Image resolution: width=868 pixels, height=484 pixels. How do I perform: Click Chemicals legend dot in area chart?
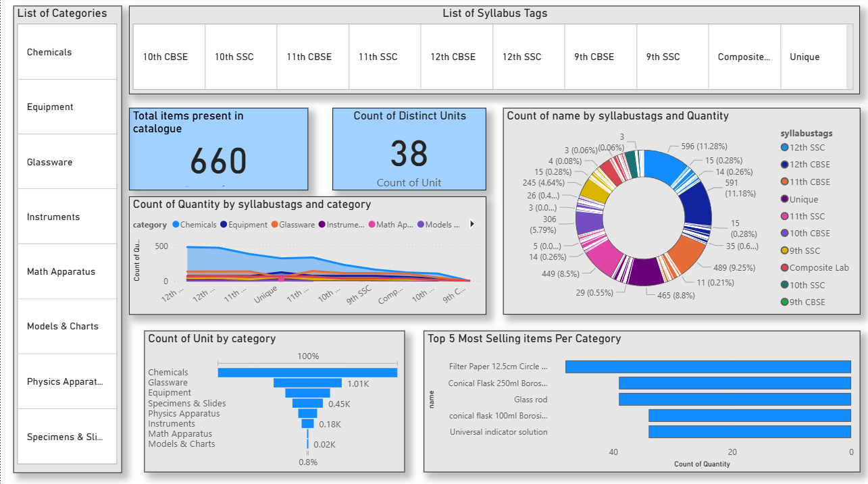coord(176,225)
